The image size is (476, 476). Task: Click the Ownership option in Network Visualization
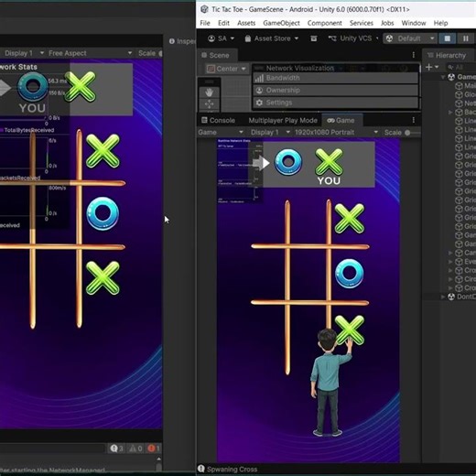[335, 91]
